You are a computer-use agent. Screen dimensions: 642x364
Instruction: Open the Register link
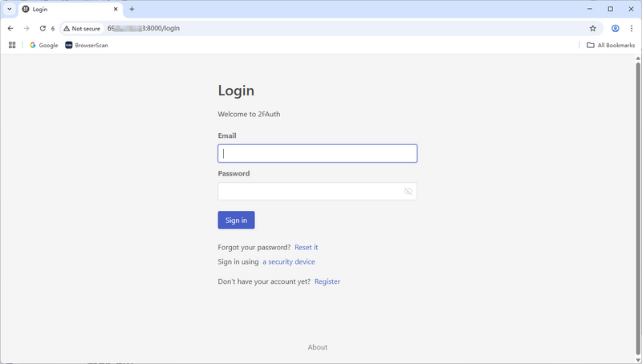pyautogui.click(x=327, y=281)
